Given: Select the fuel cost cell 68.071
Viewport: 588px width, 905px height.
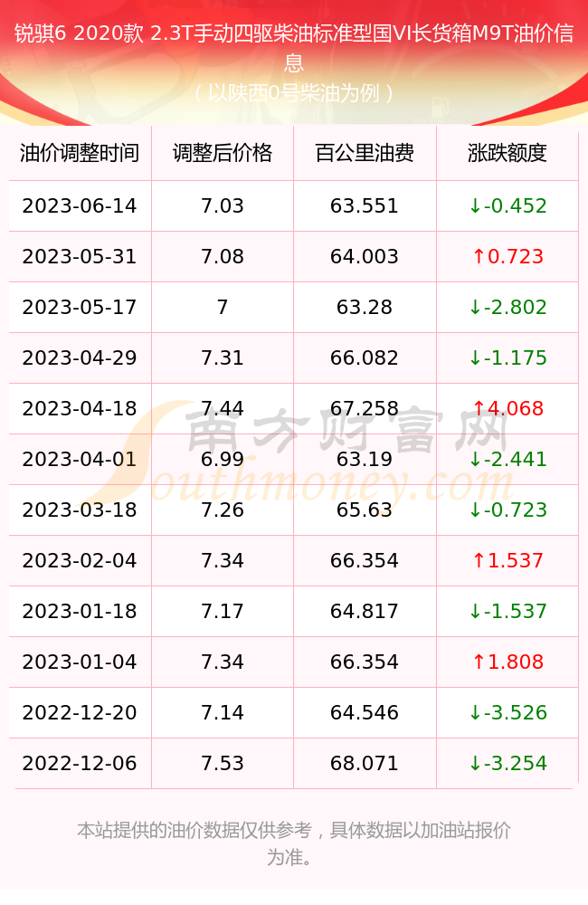Looking at the screenshot, I should [365, 764].
